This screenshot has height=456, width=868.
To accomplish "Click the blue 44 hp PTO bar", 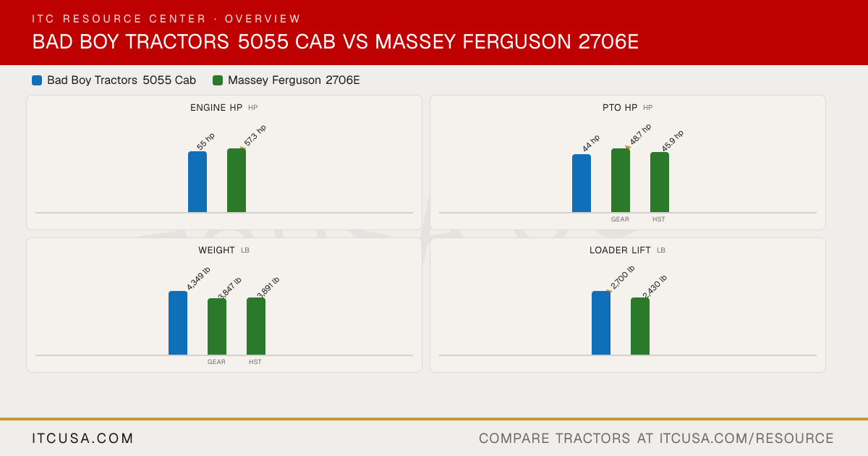I will pos(582,183).
